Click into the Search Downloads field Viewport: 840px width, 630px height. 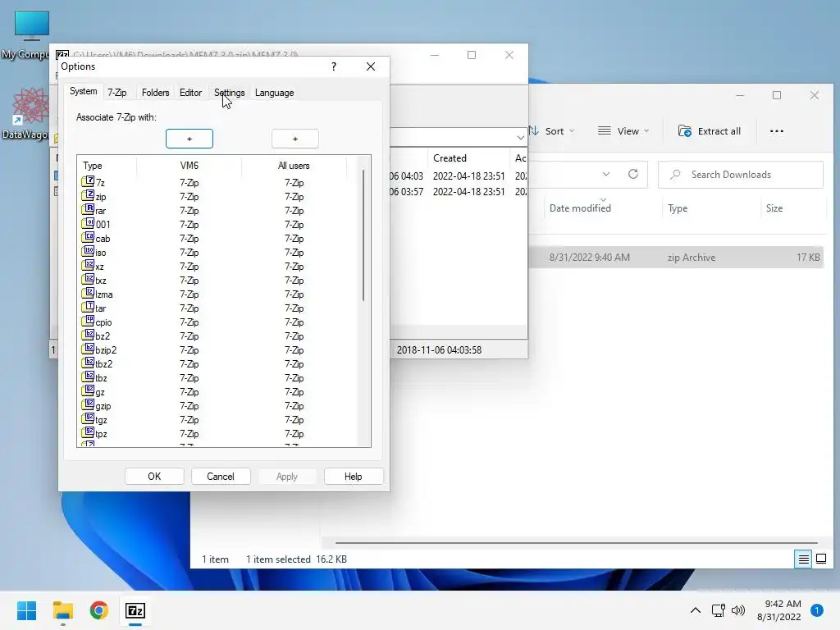(x=741, y=175)
